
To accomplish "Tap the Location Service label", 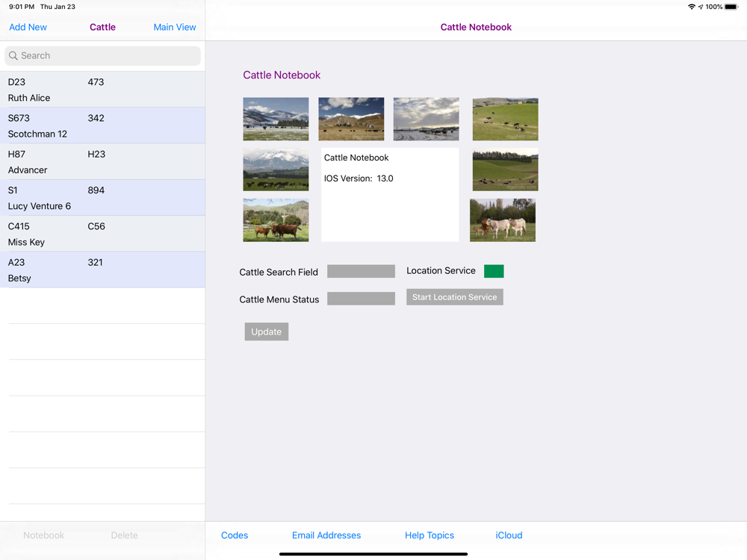I will tap(441, 270).
